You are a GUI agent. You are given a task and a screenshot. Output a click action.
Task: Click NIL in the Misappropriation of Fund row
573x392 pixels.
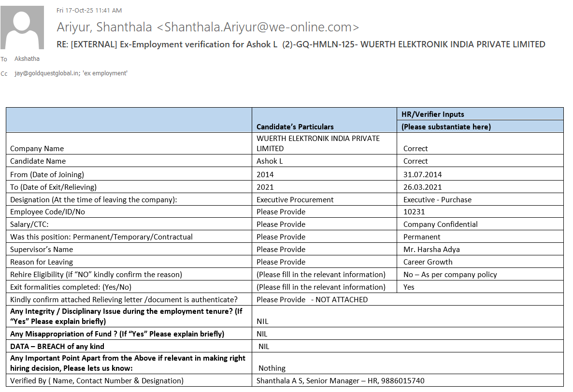262,334
